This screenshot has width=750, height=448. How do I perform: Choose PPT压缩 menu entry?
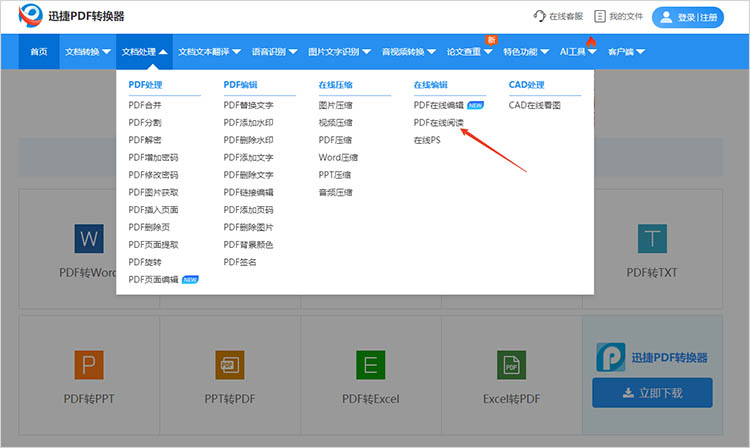click(335, 175)
